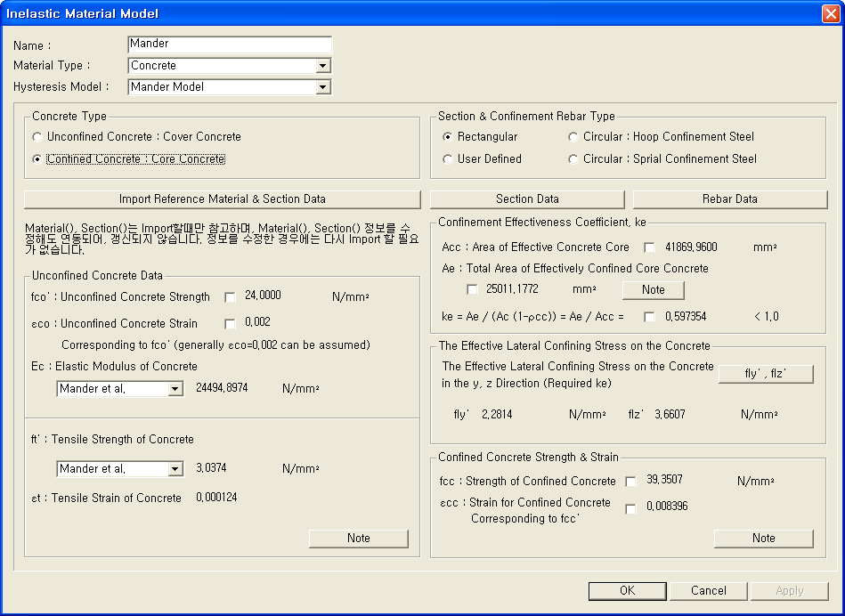Click the fly', flz' calculate button

tap(766, 375)
